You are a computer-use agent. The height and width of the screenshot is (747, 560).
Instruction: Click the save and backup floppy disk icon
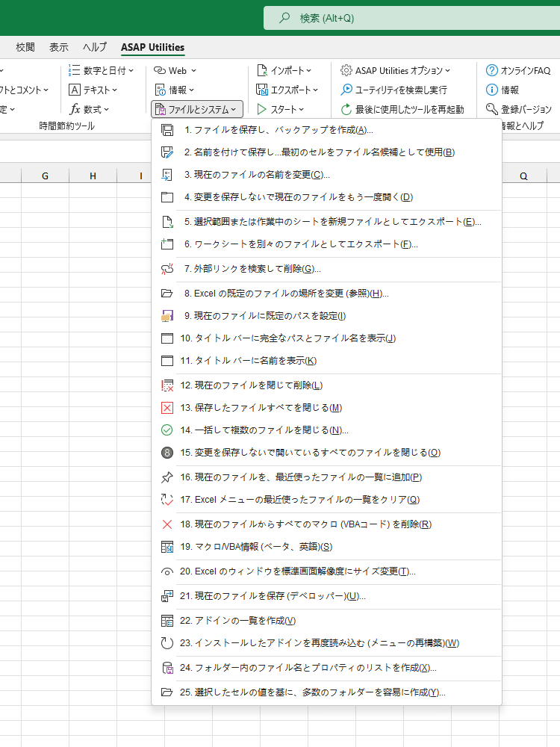[x=167, y=130]
